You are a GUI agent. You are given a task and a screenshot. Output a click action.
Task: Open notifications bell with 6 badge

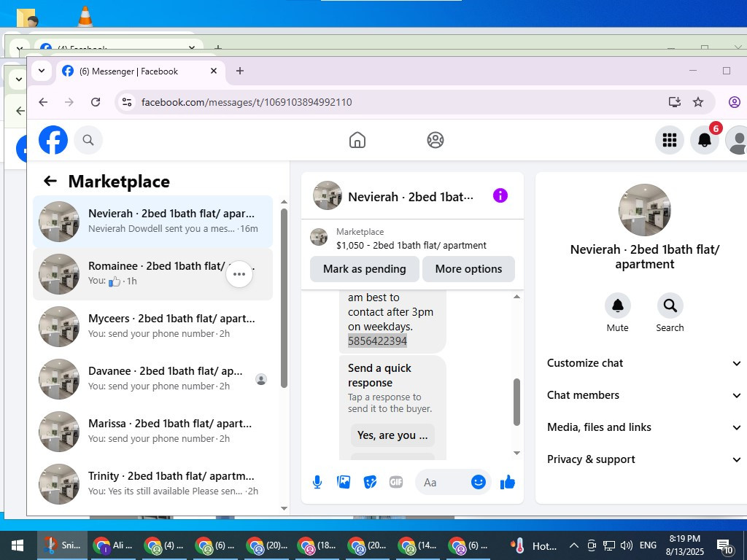(x=705, y=140)
